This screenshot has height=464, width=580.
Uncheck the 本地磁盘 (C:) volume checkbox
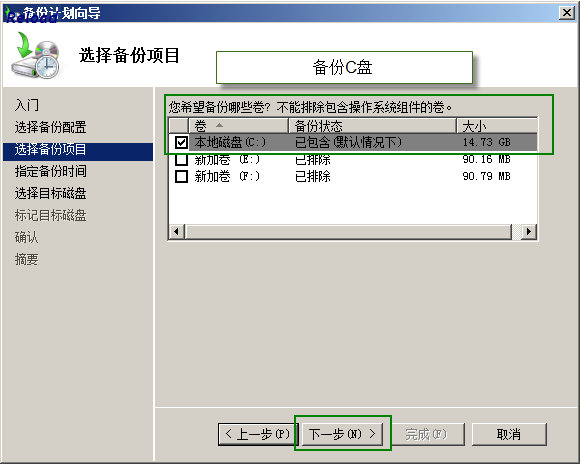click(x=181, y=142)
